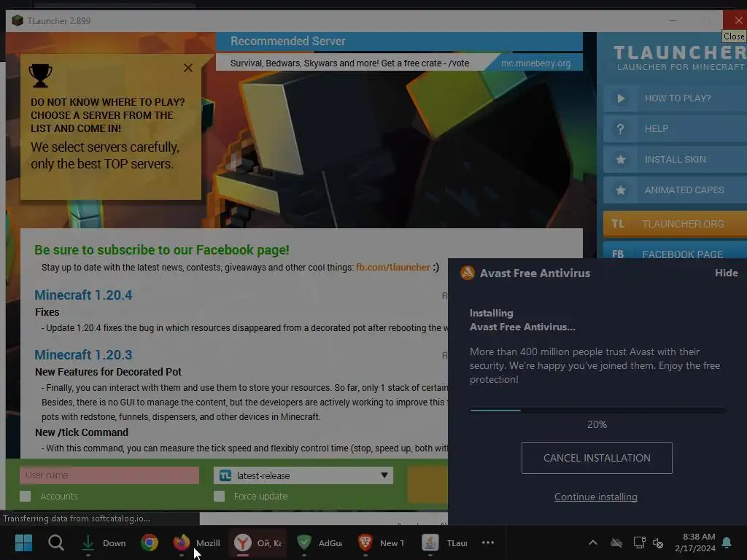747x560 pixels.
Task: Open the fb.com/tlauncher link
Action: (x=393, y=267)
